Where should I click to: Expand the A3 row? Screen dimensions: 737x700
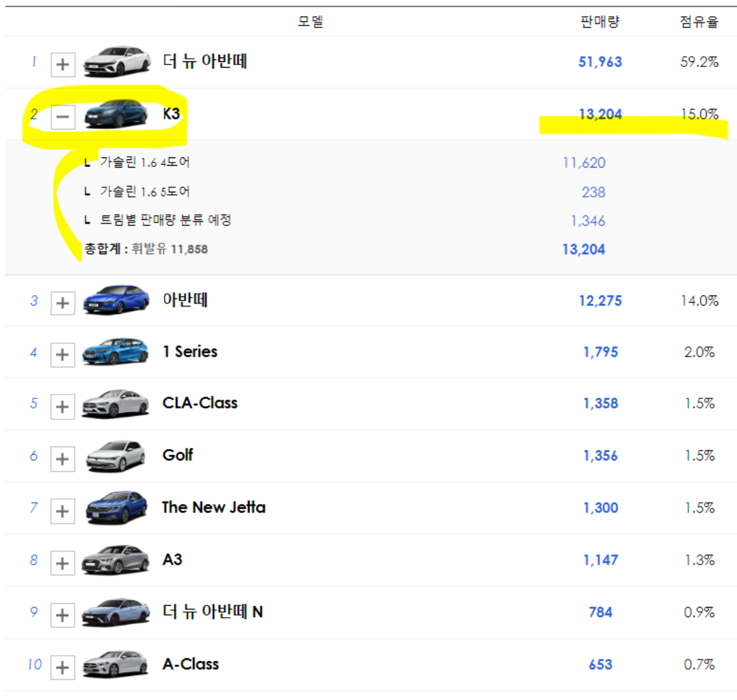coord(63,563)
